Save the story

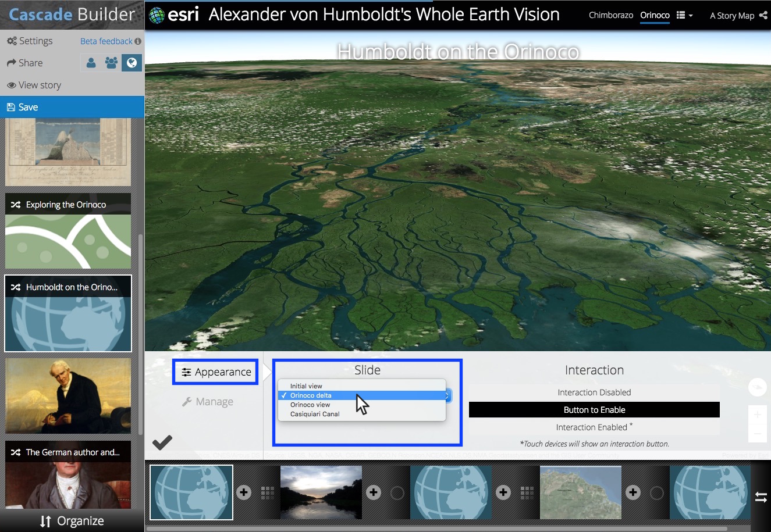(72, 107)
